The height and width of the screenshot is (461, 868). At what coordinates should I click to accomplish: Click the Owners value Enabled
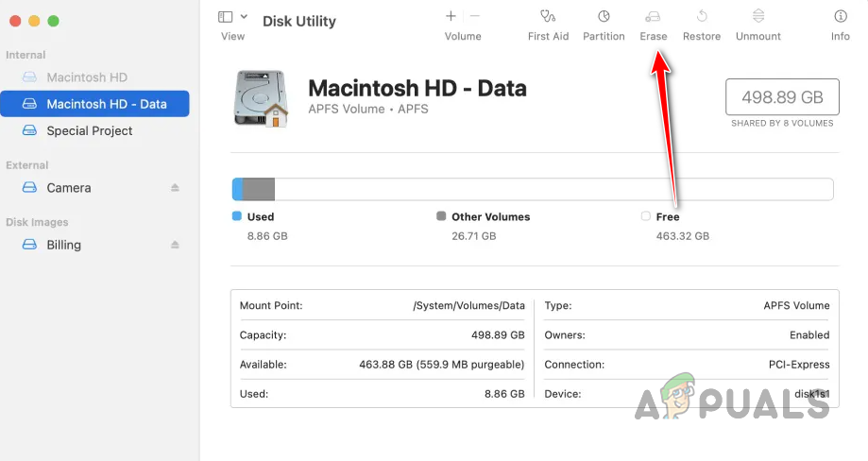tap(809, 334)
